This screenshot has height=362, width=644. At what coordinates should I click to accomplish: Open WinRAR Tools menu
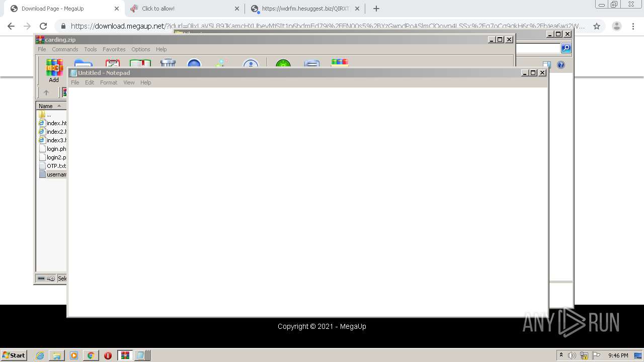point(91,49)
